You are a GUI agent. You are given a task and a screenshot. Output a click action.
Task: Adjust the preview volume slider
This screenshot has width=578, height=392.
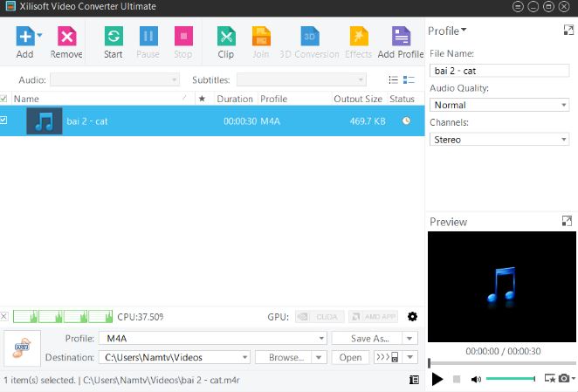[x=510, y=378]
